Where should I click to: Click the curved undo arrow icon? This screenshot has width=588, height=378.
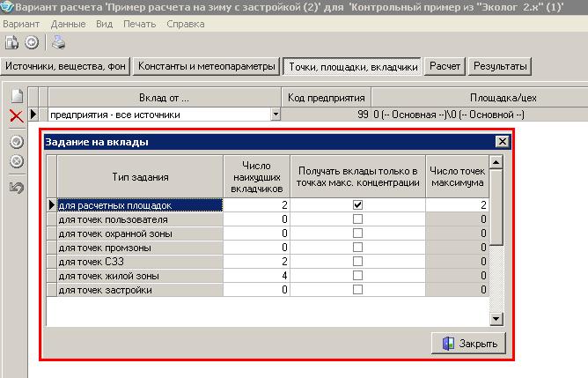click(16, 188)
